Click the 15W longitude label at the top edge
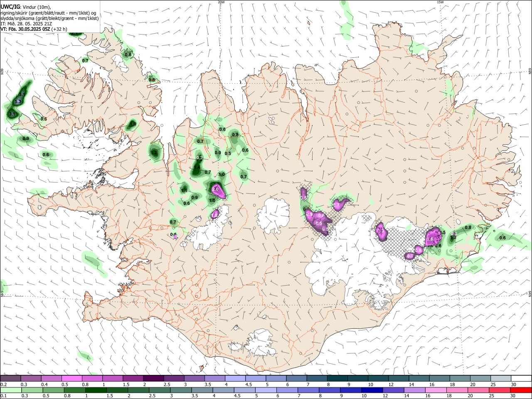The width and height of the screenshot is (532, 399). pyautogui.click(x=440, y=2)
